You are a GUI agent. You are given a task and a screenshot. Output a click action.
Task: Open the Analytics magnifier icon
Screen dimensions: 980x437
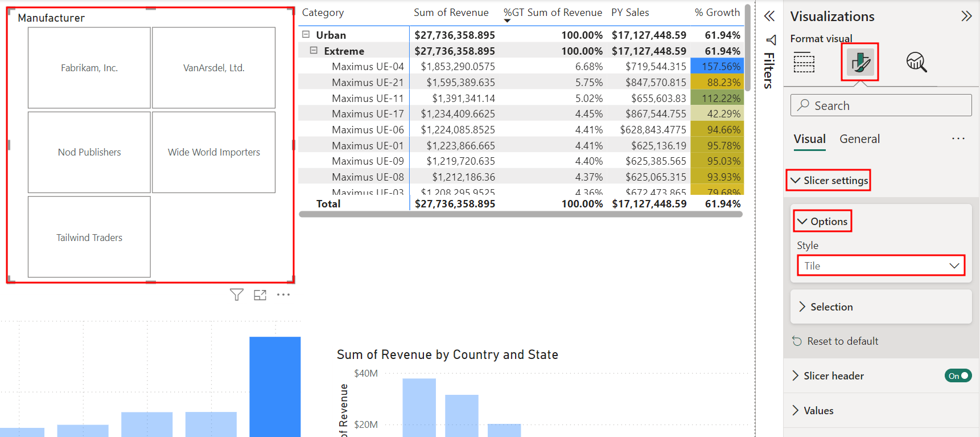[x=916, y=62]
